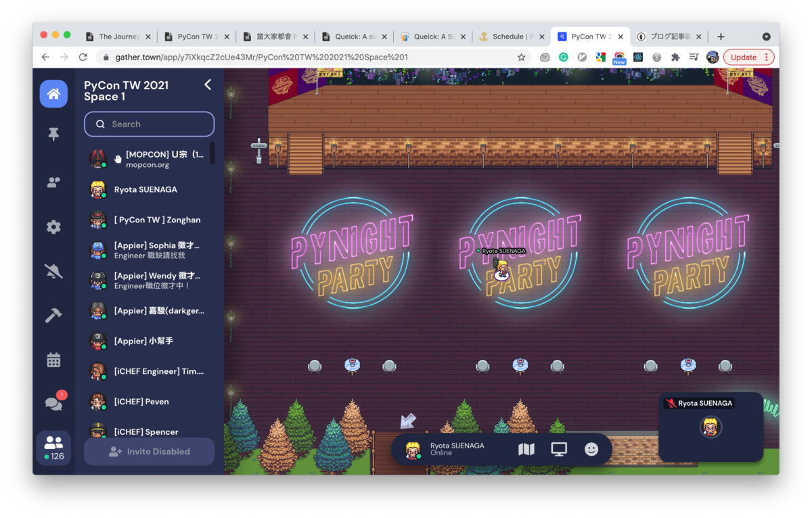Select [Appier] 小幫手 participant row
The image size is (812, 518).
coord(149,342)
